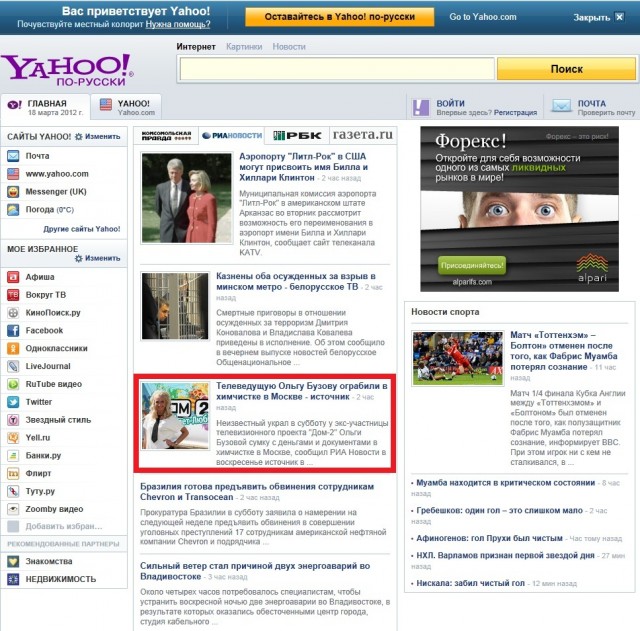
Task: Open Гребешков: один гол – это слишком мало
Action: tap(499, 510)
